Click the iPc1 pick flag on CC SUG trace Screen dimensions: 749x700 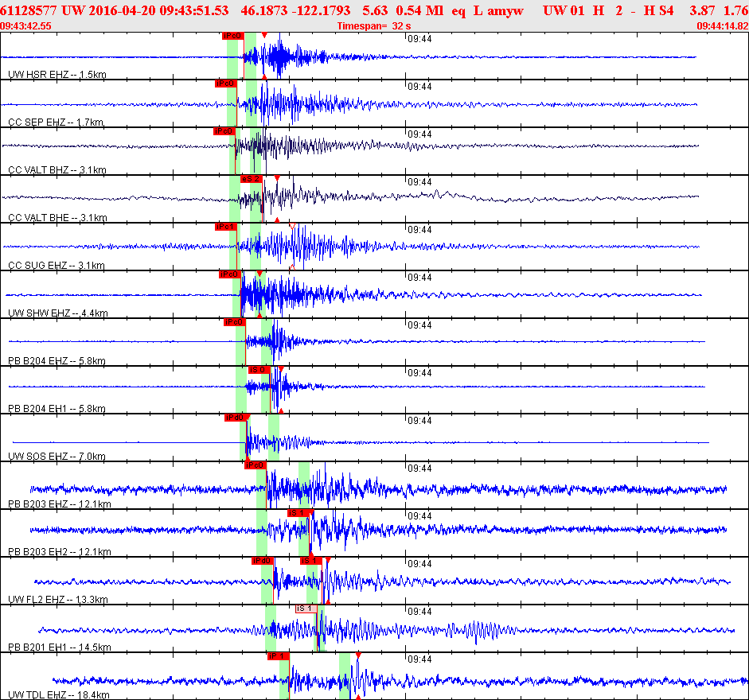pos(226,227)
